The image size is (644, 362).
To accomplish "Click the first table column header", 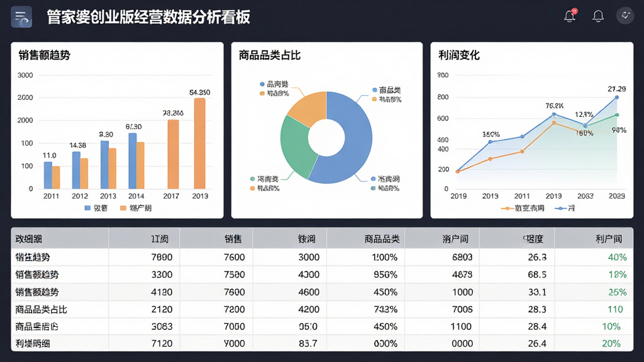I will (x=28, y=239).
